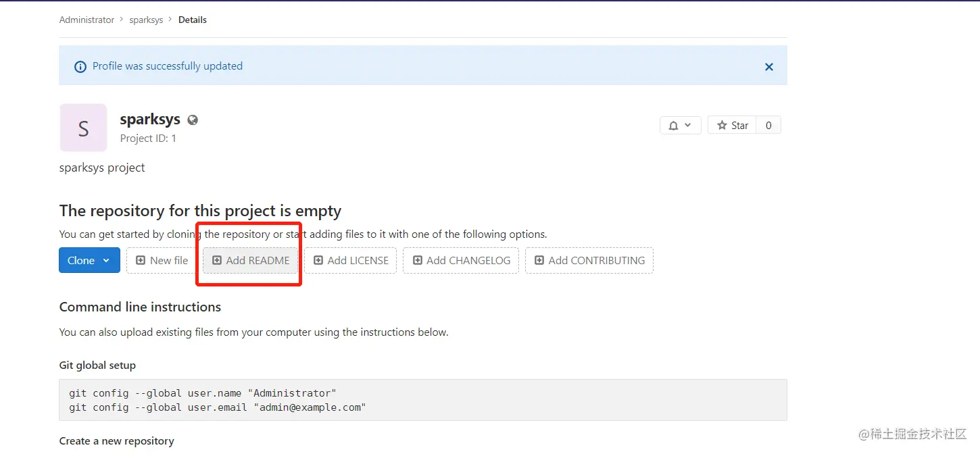Click the Add LICENSE button
This screenshot has width=980, height=454.
(x=350, y=260)
